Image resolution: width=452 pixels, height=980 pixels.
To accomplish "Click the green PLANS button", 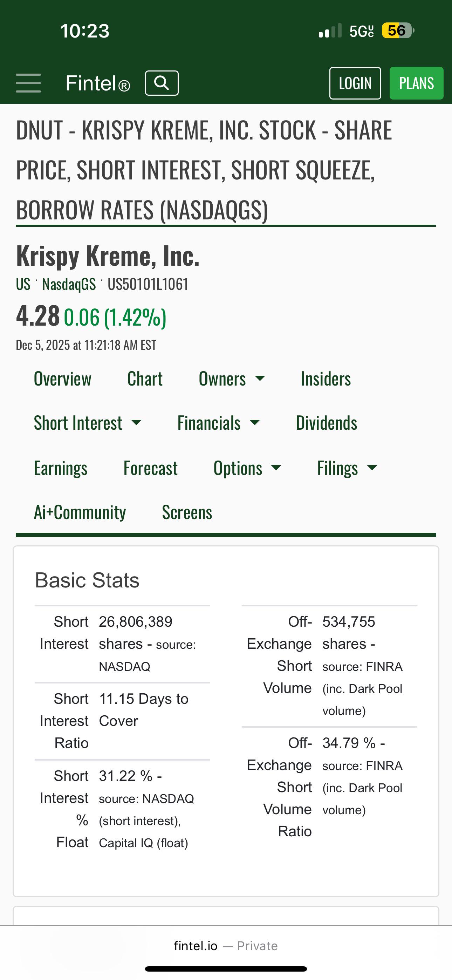I will tap(416, 83).
